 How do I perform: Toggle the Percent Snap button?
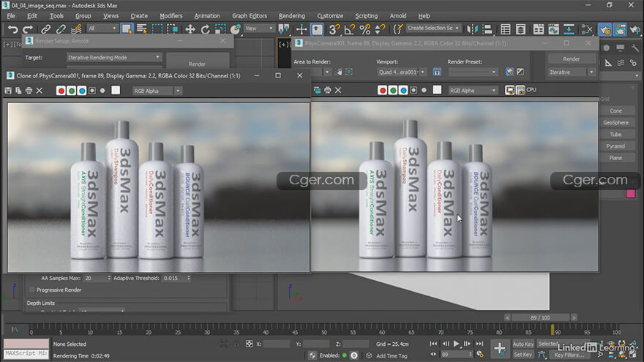point(364,29)
